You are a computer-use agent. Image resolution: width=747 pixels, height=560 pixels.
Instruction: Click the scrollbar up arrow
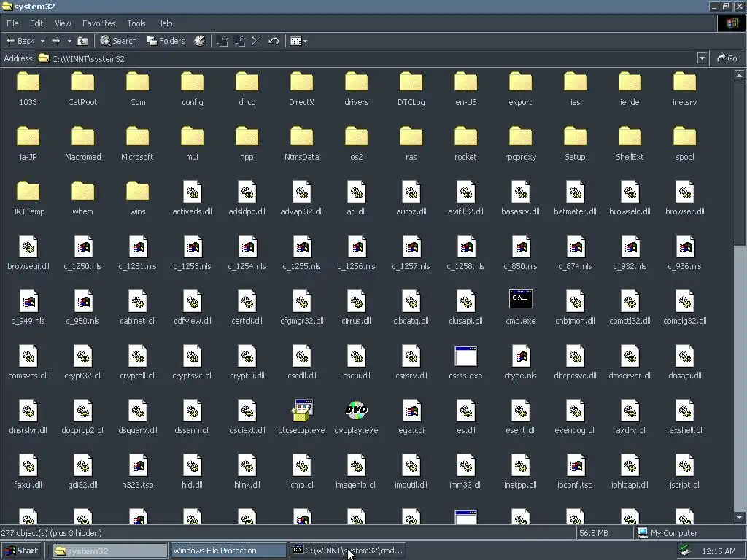tap(740, 75)
